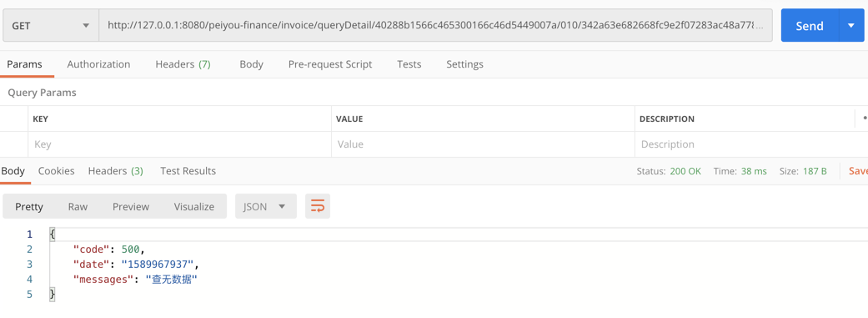This screenshot has height=318, width=868.
Task: Select the Preview response view
Action: click(131, 206)
